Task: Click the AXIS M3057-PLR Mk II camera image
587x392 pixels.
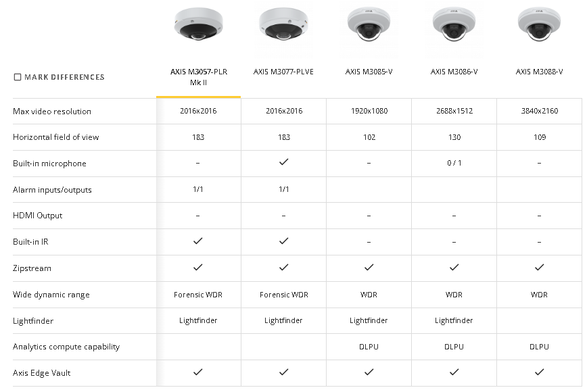Action: point(198,24)
